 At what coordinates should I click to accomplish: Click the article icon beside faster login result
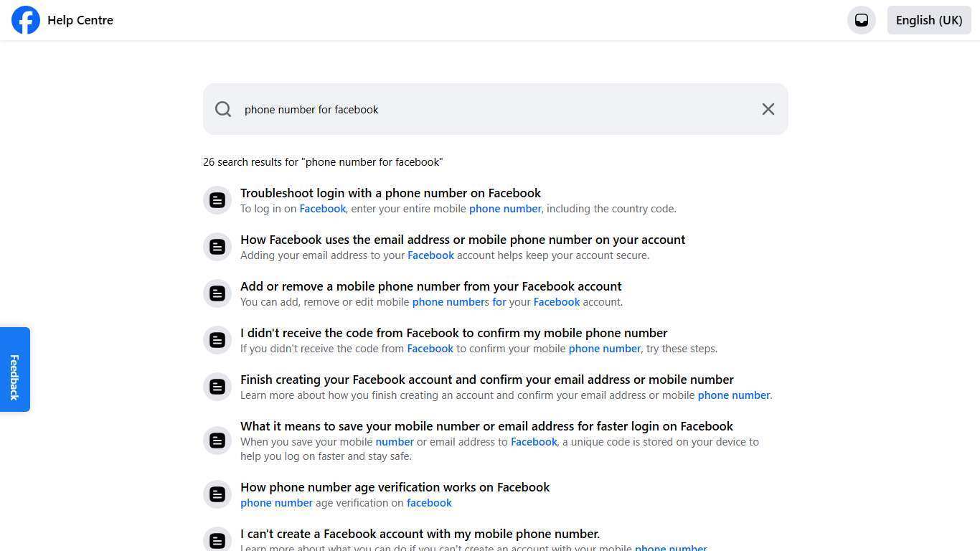coord(217,441)
